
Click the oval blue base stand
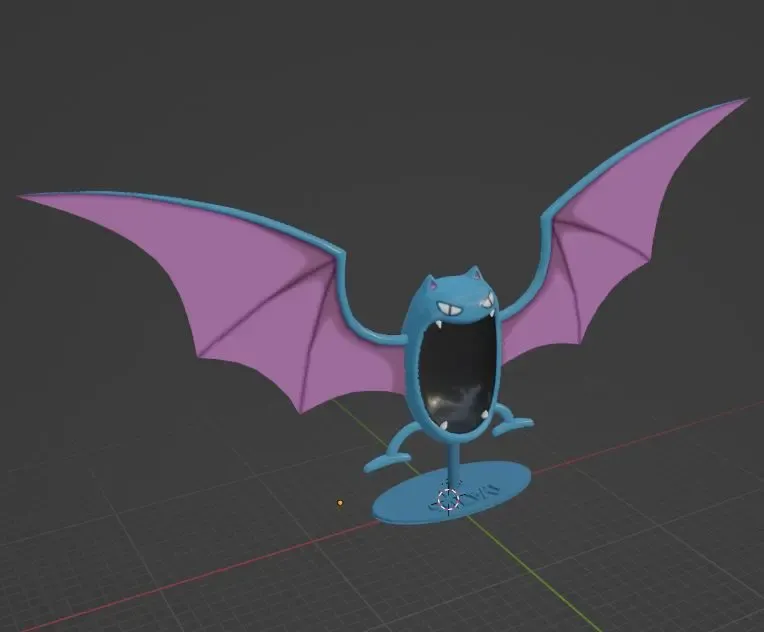[451, 493]
